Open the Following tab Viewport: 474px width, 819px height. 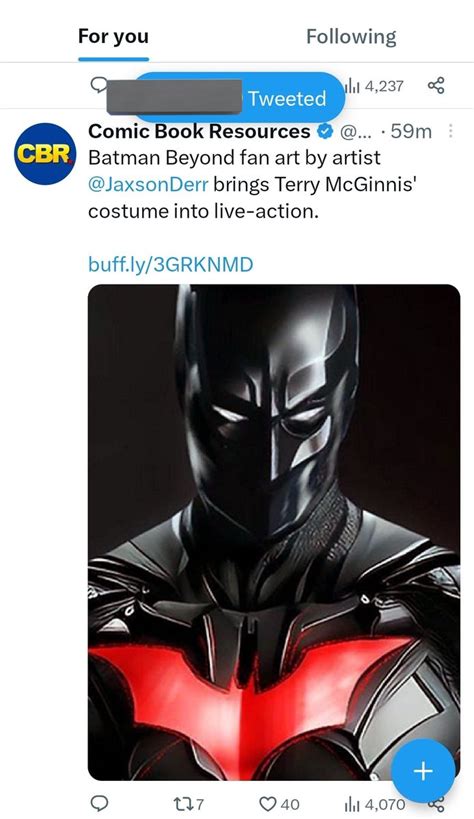pos(351,37)
